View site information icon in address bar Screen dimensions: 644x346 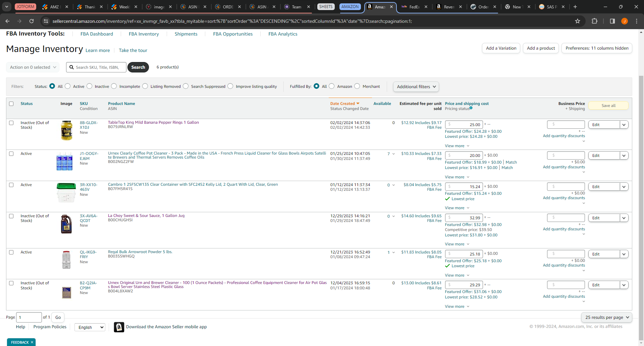point(46,21)
